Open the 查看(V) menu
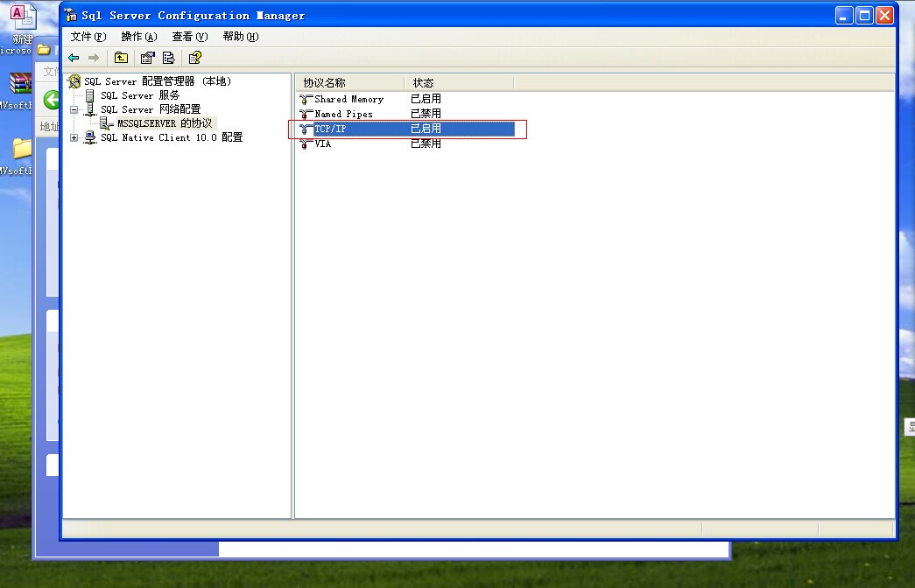This screenshot has width=915, height=588. (190, 37)
